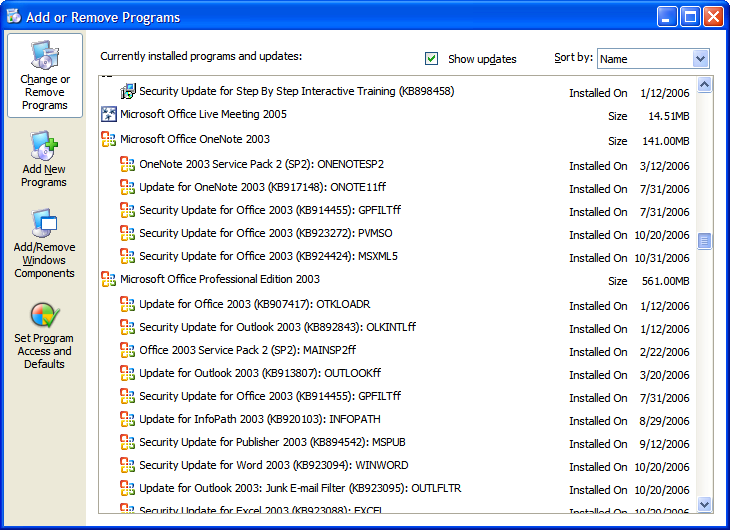730x530 pixels.
Task: Click the Currently installed programs and updates label
Action: pos(201,56)
